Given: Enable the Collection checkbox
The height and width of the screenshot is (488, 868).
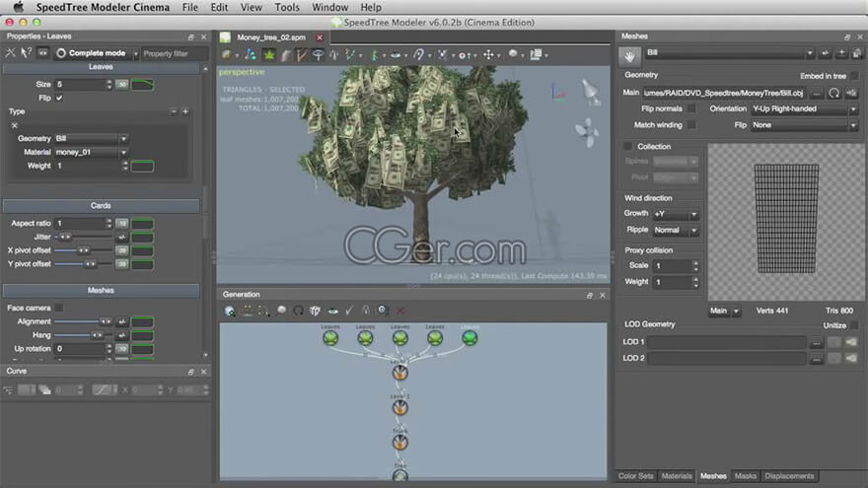Looking at the screenshot, I should (627, 147).
